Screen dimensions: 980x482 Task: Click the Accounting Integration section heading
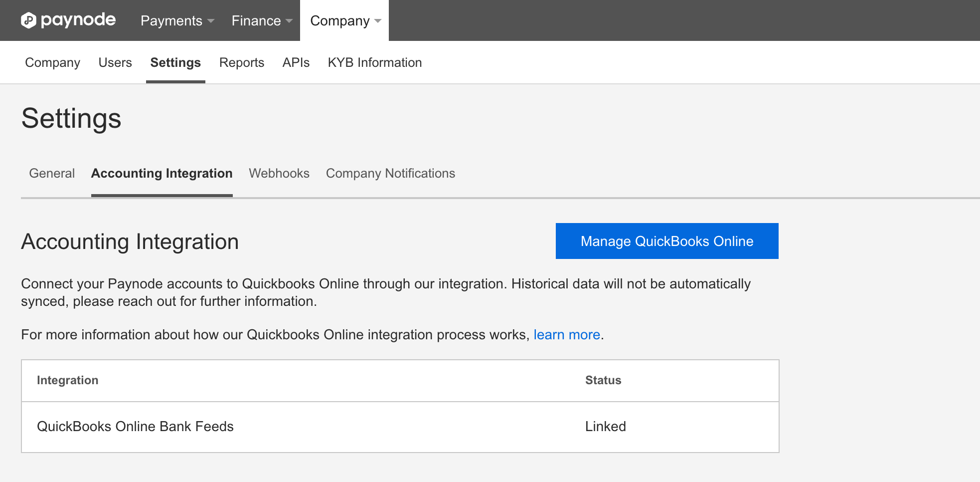pyautogui.click(x=130, y=242)
